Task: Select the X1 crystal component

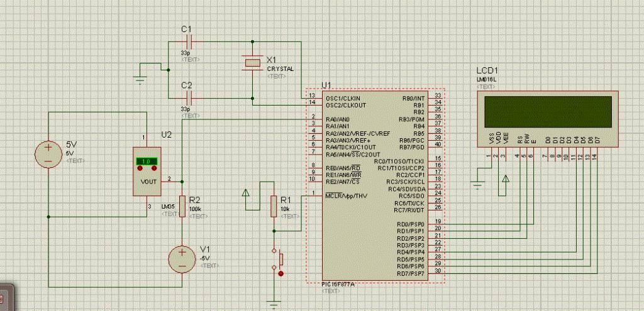Action: (252, 62)
